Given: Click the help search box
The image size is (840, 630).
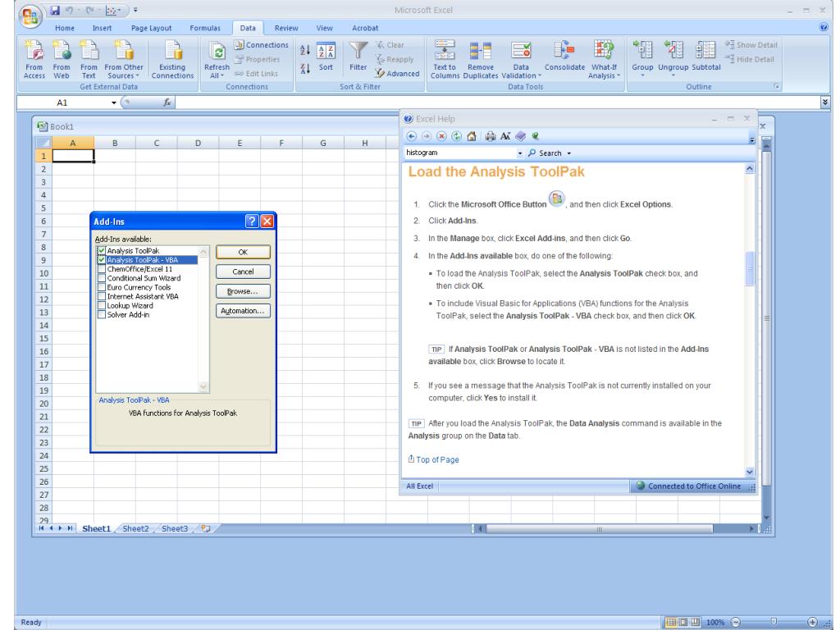Looking at the screenshot, I should pos(460,153).
